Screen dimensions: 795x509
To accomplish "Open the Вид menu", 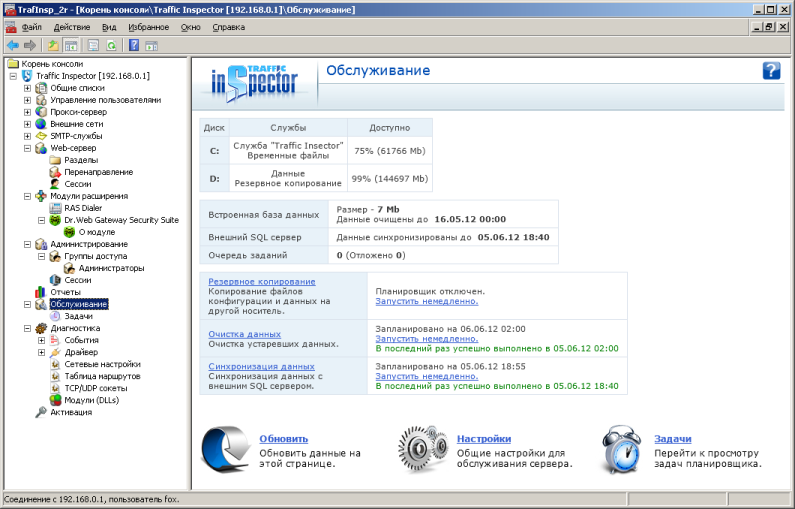I will coord(109,27).
